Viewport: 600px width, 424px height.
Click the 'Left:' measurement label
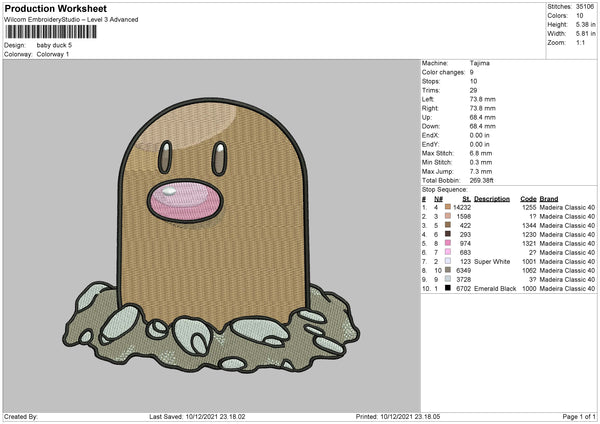(x=428, y=99)
